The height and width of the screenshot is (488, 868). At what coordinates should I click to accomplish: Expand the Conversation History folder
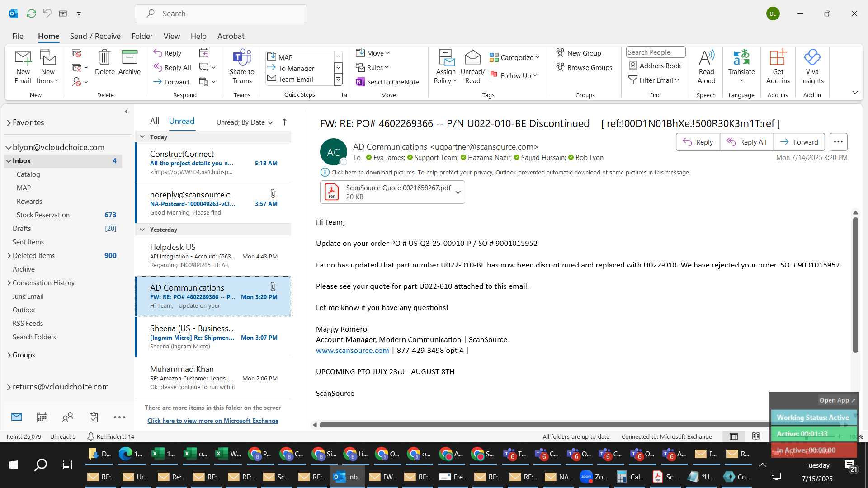9,283
